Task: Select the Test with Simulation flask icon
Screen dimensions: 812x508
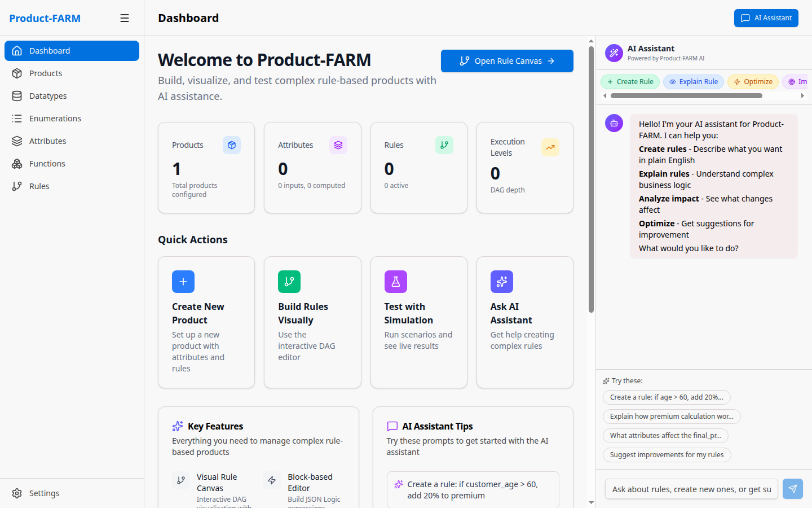Action: coord(395,281)
